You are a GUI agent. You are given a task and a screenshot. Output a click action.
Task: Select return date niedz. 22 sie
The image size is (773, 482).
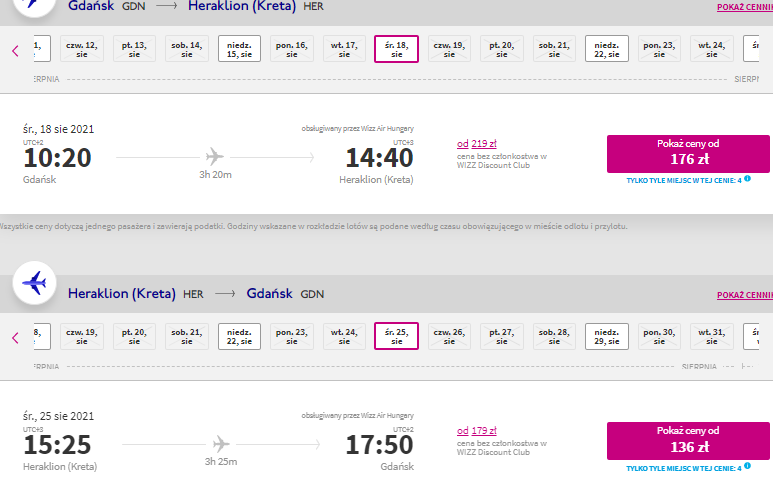pyautogui.click(x=239, y=336)
